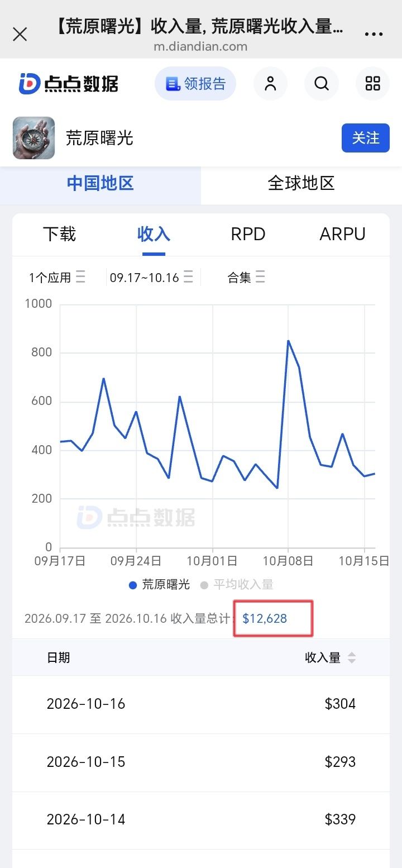Open the 09.17~10.16 date range dropdown
Viewport: 402px width, 868px height.
click(151, 277)
